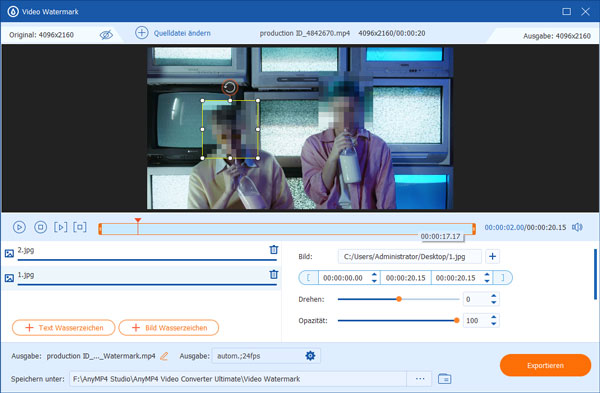Viewport: 600px width, 393px height.
Task: Mute audio with the speaker icon
Action: click(x=577, y=227)
